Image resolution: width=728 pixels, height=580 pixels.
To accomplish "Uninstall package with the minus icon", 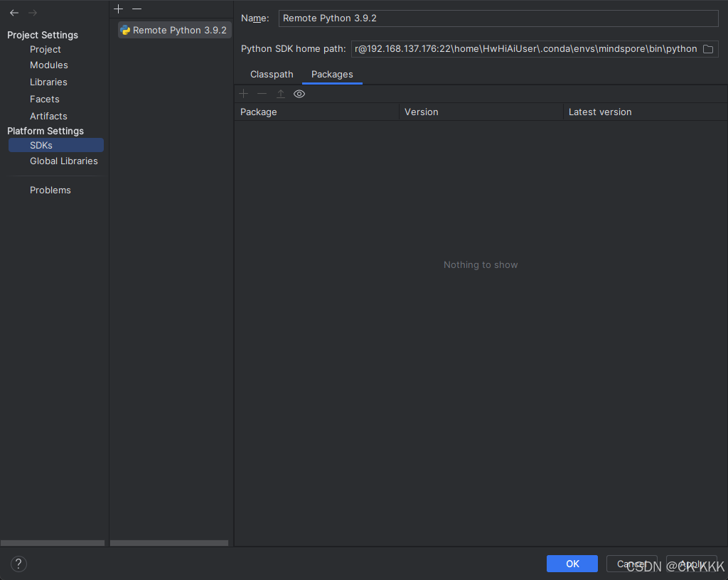I will (x=262, y=94).
